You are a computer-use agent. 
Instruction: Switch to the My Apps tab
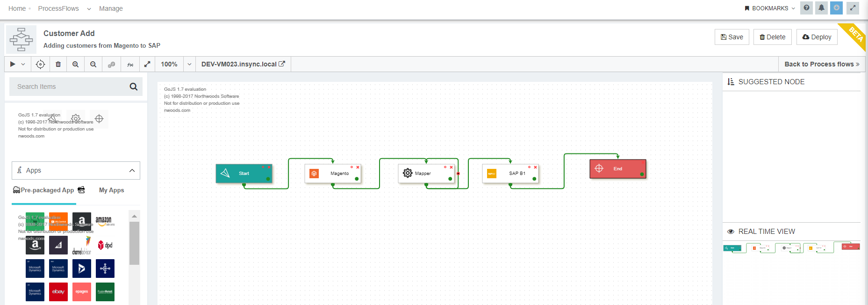[111, 190]
